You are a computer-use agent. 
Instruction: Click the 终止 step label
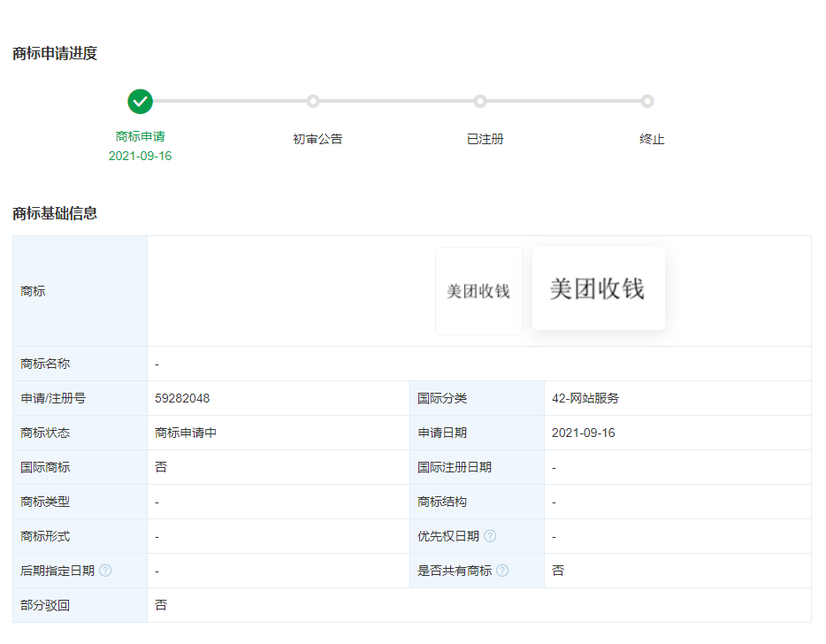click(x=652, y=139)
